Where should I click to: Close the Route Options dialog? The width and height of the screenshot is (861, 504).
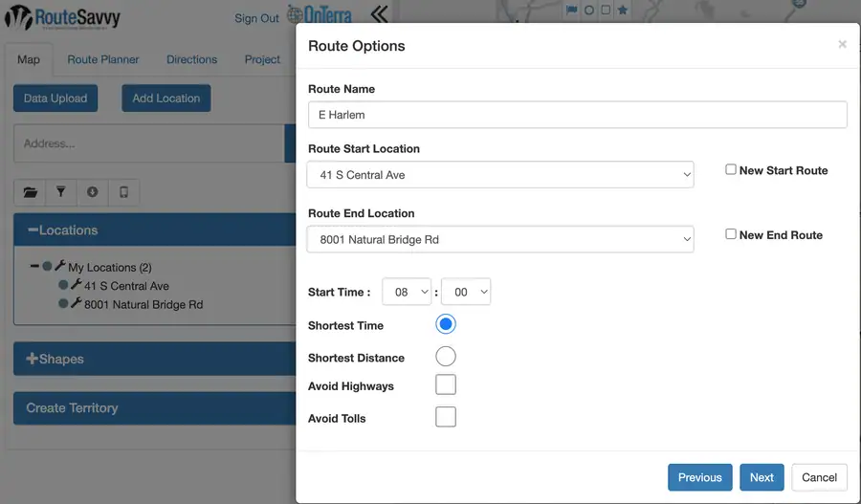(x=842, y=44)
